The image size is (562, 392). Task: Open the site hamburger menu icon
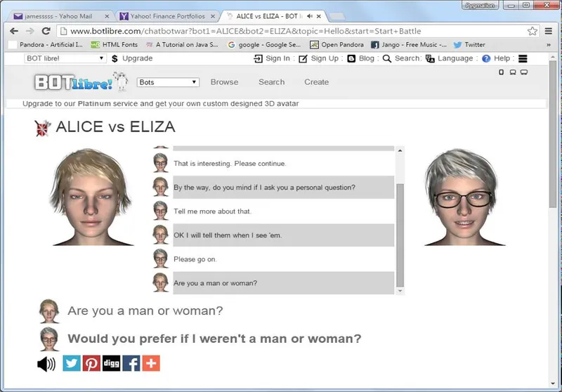tap(523, 58)
